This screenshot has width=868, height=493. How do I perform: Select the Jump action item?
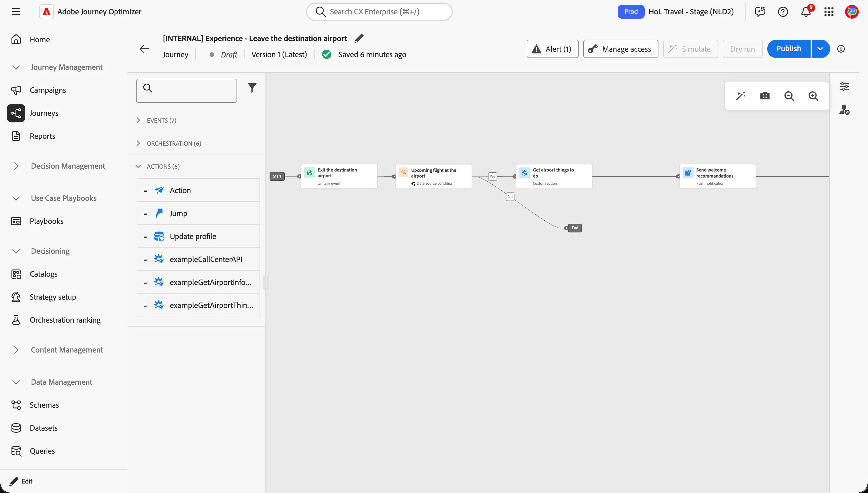point(198,213)
